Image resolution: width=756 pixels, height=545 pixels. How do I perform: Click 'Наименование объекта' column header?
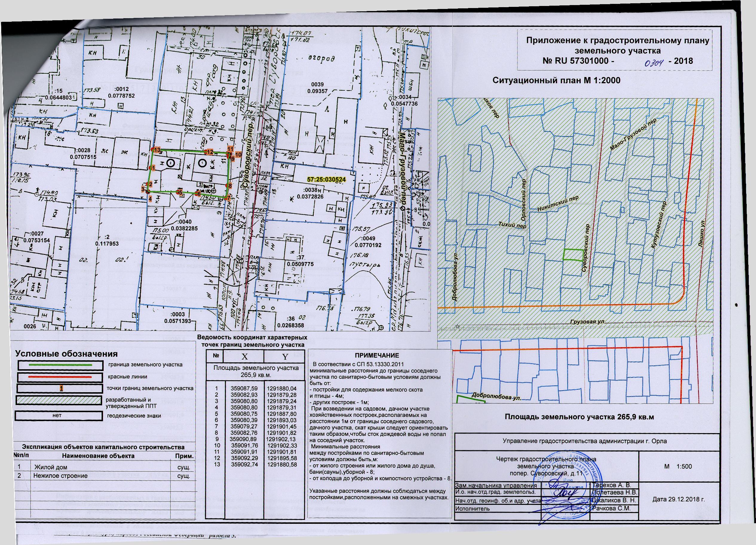tap(99, 456)
